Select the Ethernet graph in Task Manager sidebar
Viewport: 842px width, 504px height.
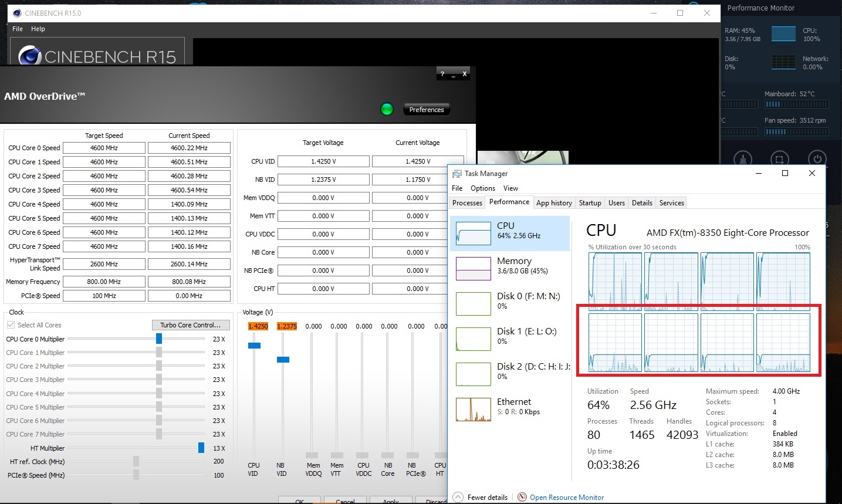click(474, 410)
